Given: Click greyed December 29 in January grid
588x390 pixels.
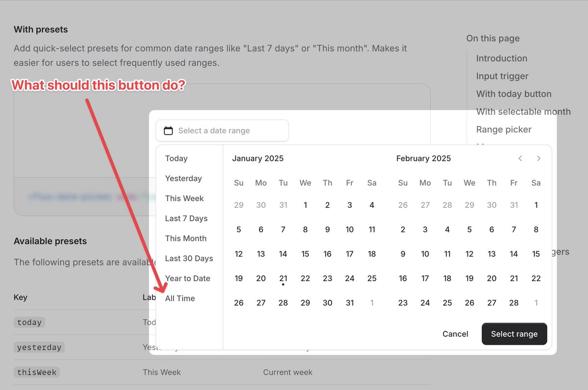Looking at the screenshot, I should pyautogui.click(x=239, y=205).
